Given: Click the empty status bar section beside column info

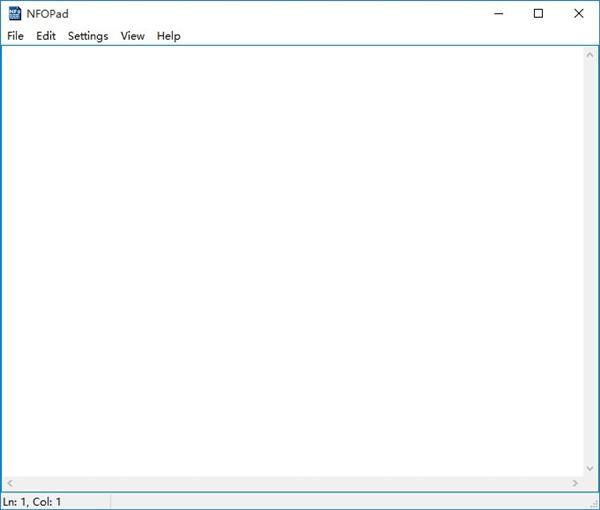Looking at the screenshot, I should pyautogui.click(x=349, y=502).
